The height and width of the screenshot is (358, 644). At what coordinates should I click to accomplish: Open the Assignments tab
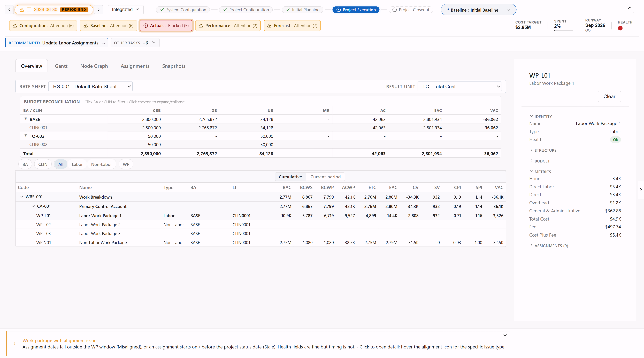(x=135, y=66)
